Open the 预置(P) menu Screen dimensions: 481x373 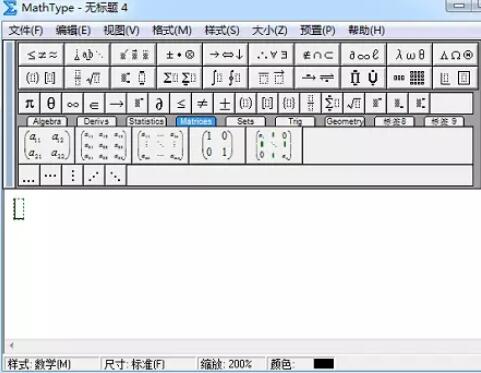tap(318, 31)
